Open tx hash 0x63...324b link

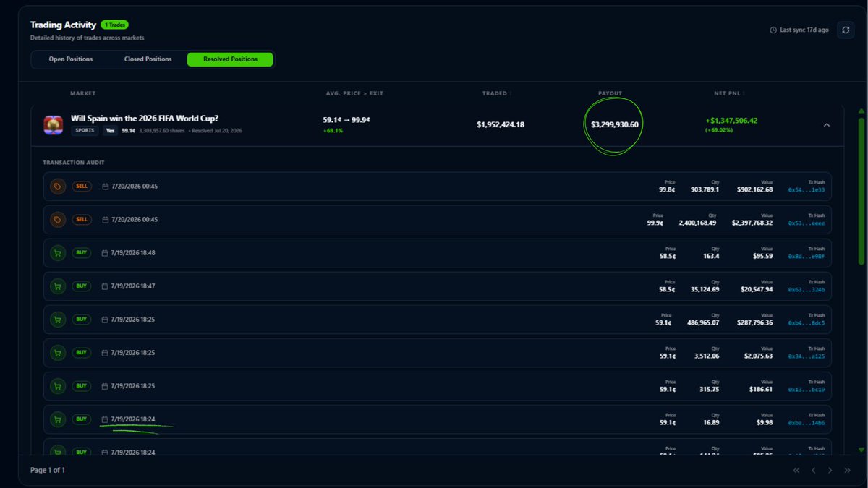pyautogui.click(x=807, y=290)
